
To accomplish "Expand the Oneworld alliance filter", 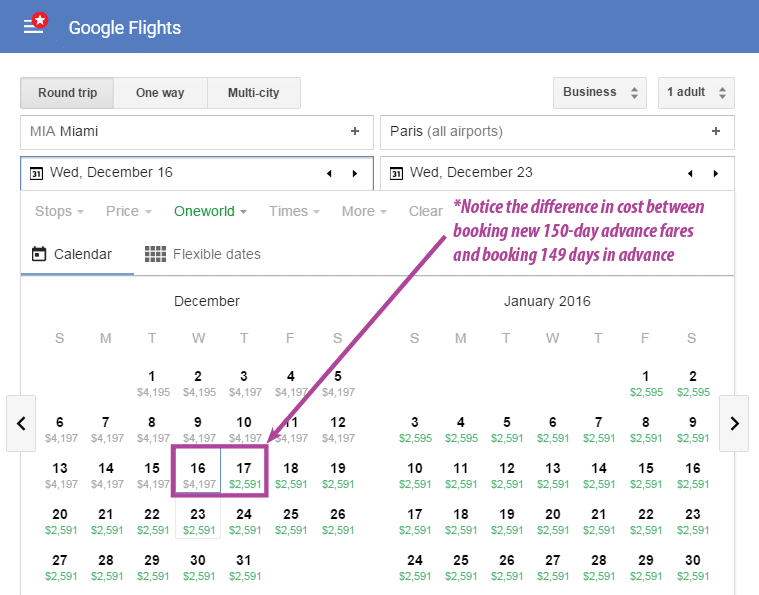I will (x=210, y=211).
